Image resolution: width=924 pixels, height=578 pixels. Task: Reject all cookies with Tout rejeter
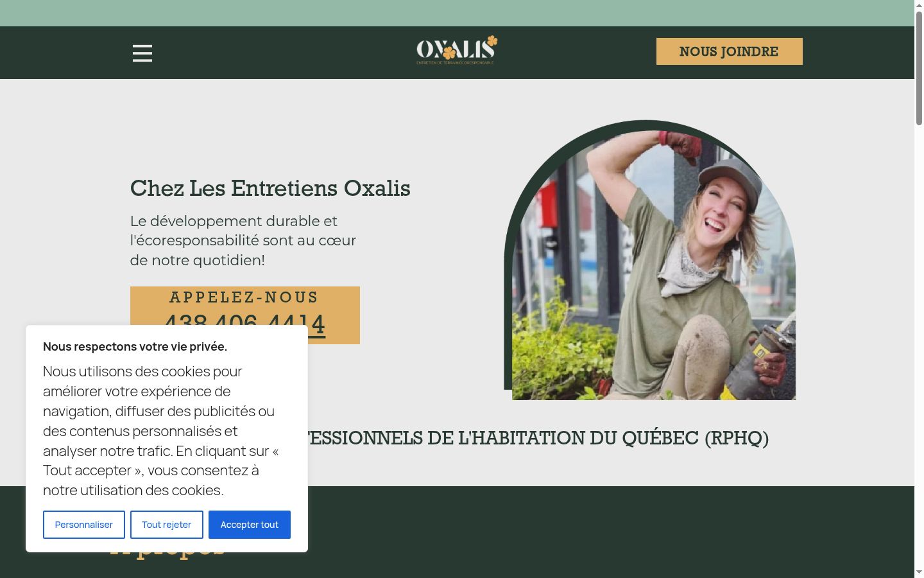(167, 525)
